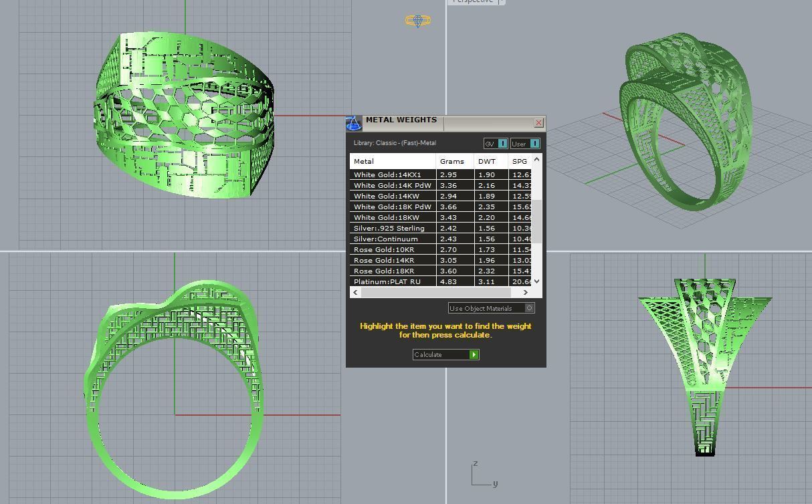Screen dimensions: 812x504
Task: Click the Metal Weights tool icon in dialog header
Action: point(354,123)
